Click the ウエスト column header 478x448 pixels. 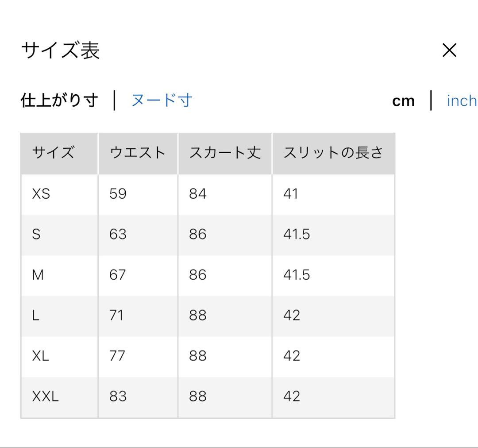tap(137, 153)
